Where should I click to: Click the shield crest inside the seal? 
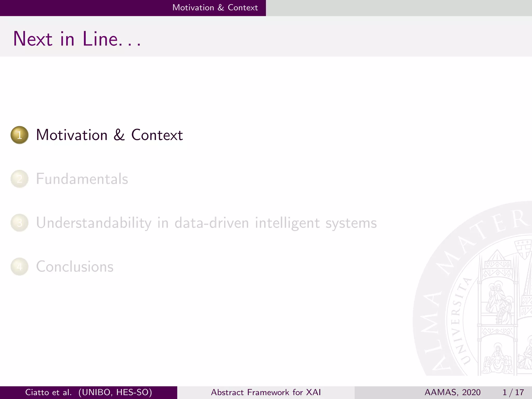click(x=523, y=249)
